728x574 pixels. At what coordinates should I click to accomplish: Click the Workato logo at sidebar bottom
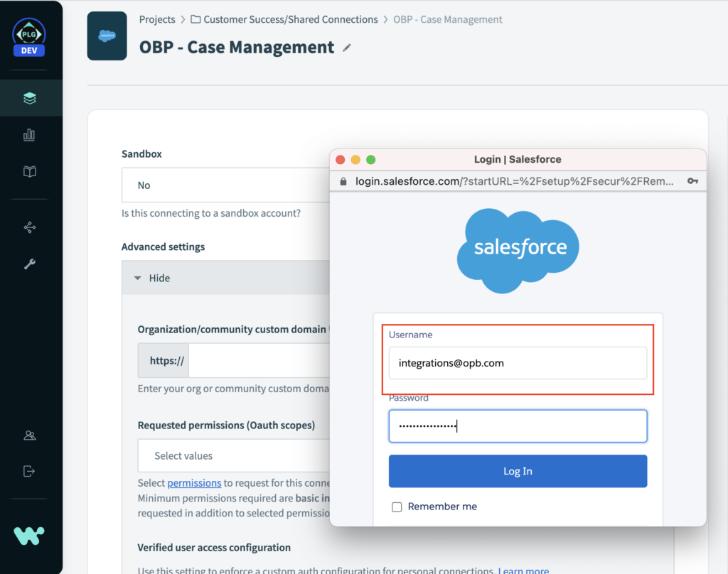tap(28, 535)
